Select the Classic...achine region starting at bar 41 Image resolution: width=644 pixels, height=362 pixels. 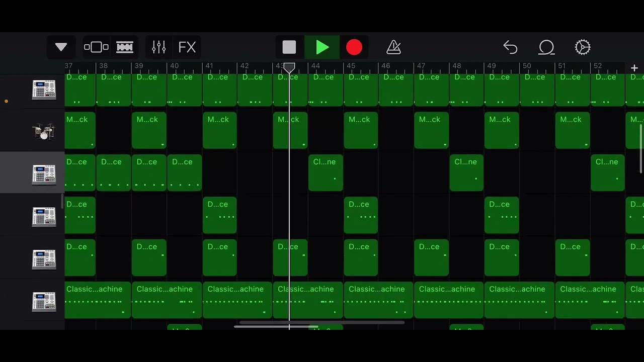pyautogui.click(x=237, y=301)
